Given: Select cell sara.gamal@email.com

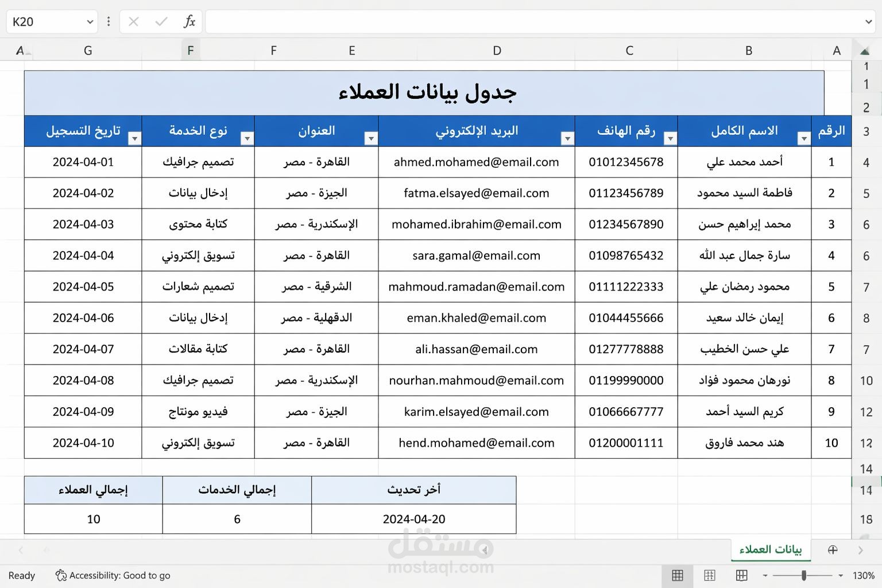Looking at the screenshot, I should point(477,256).
